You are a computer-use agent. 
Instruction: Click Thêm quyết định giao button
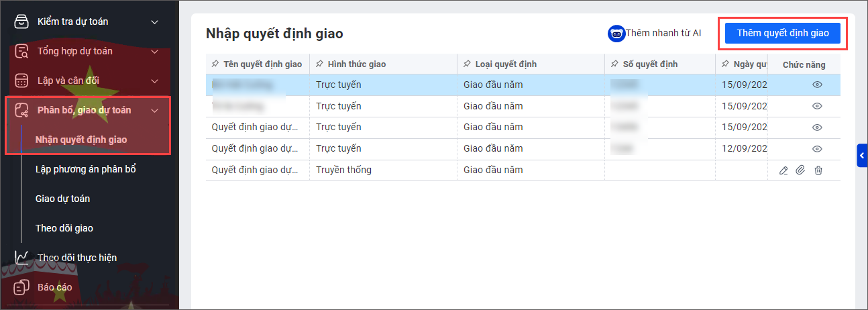(x=783, y=33)
